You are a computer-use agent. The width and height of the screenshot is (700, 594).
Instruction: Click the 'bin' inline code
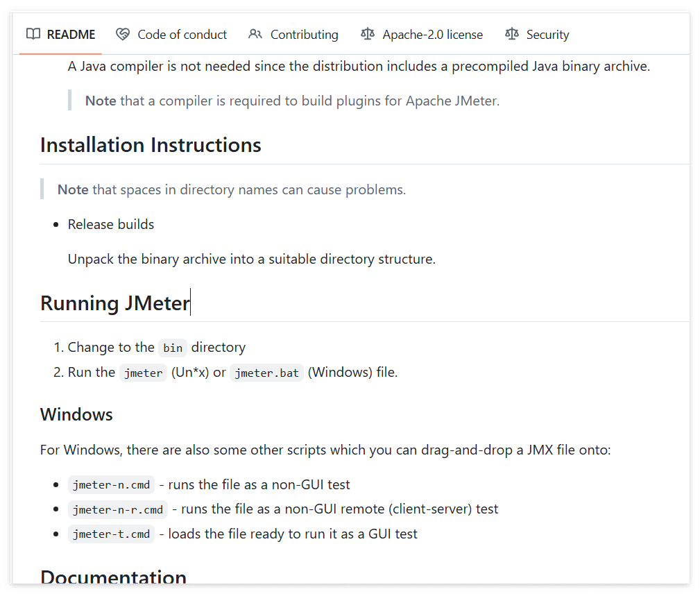pos(173,348)
